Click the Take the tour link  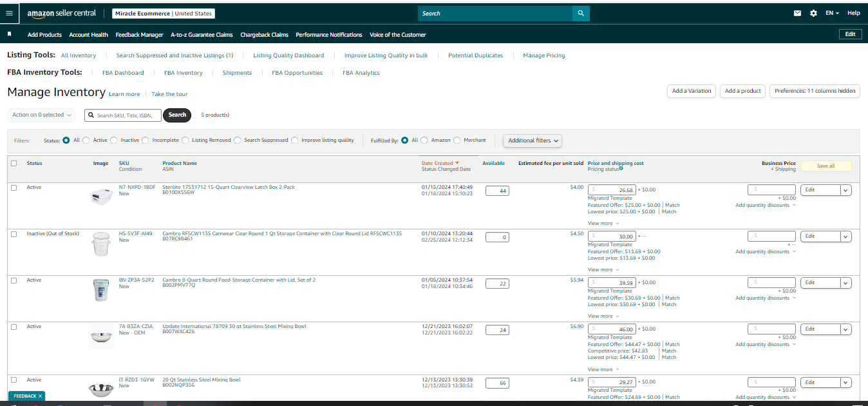pyautogui.click(x=170, y=94)
